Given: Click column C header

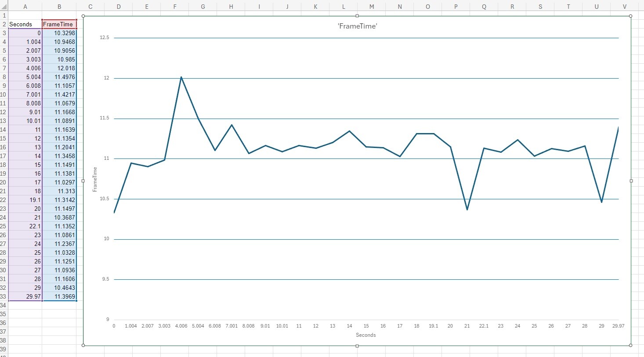Looking at the screenshot, I should [90, 7].
